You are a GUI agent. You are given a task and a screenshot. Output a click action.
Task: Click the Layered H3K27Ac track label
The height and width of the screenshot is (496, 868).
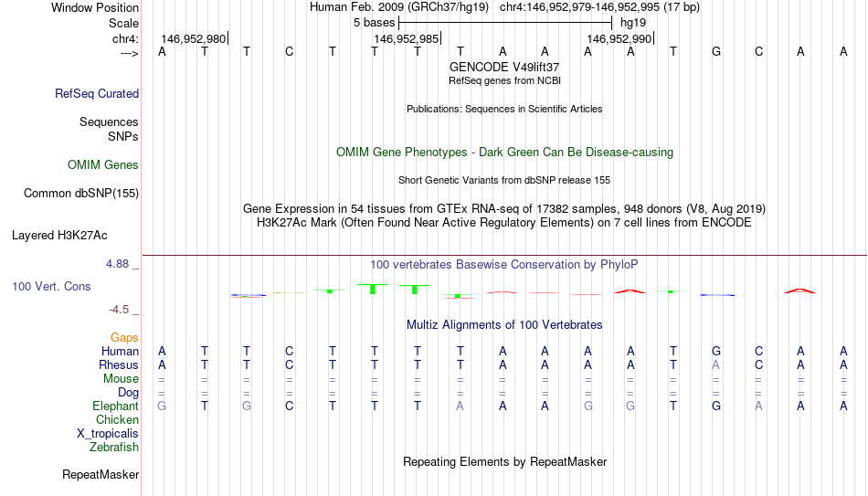point(59,236)
